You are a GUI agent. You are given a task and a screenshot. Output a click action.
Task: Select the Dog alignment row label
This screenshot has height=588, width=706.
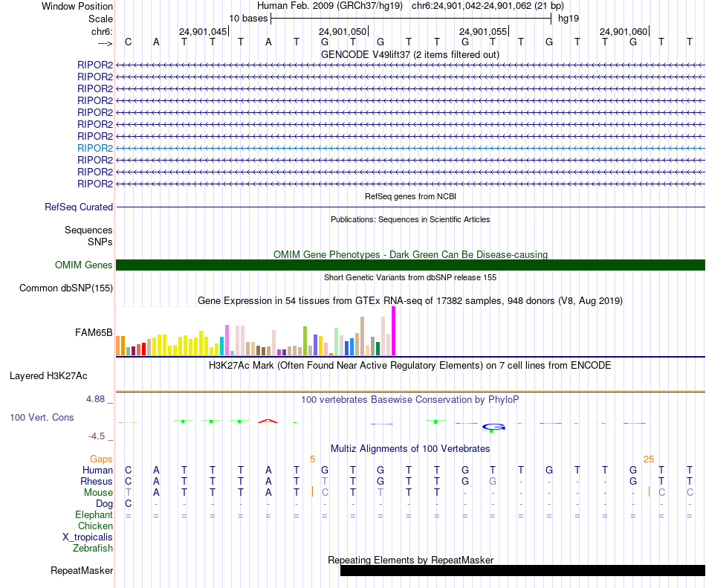click(105, 504)
